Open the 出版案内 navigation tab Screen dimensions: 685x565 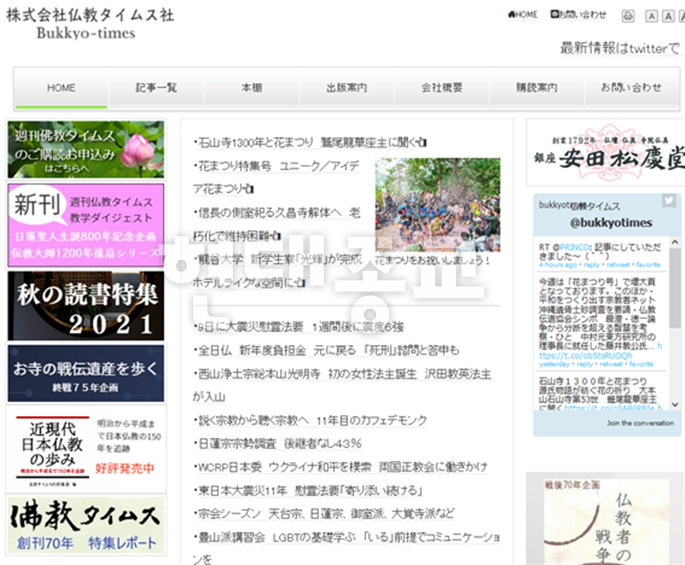pyautogui.click(x=347, y=88)
